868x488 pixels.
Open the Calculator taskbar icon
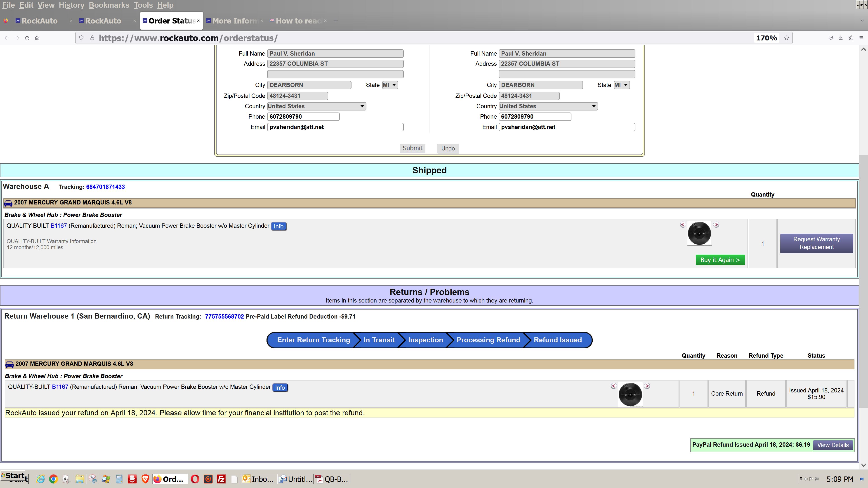119,479
